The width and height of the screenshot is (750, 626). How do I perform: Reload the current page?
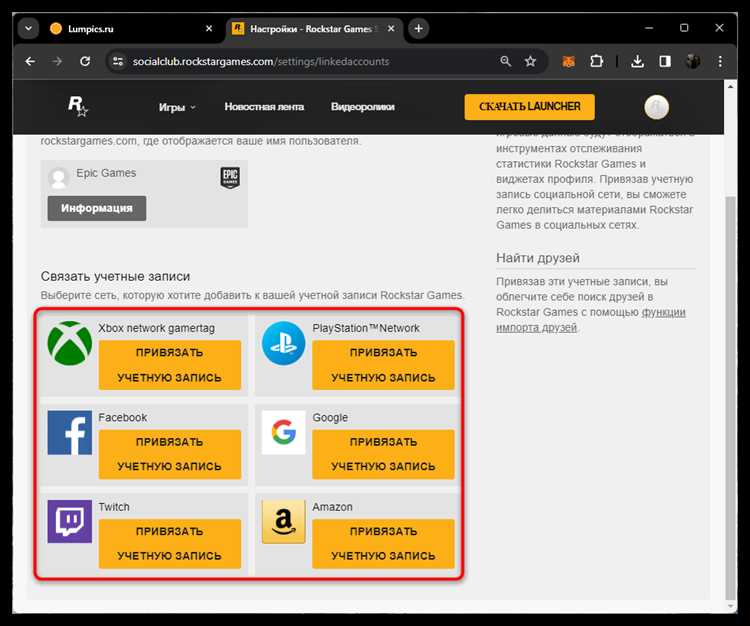point(85,61)
